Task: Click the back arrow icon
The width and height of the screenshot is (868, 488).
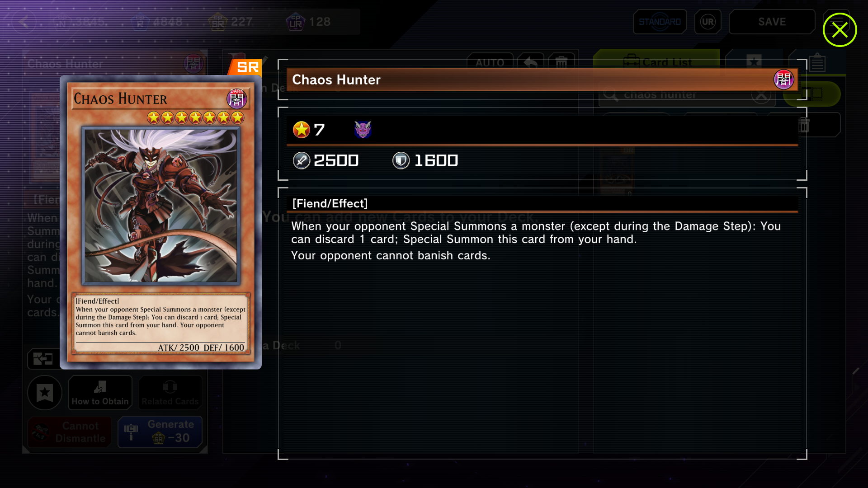Action: click(x=24, y=22)
